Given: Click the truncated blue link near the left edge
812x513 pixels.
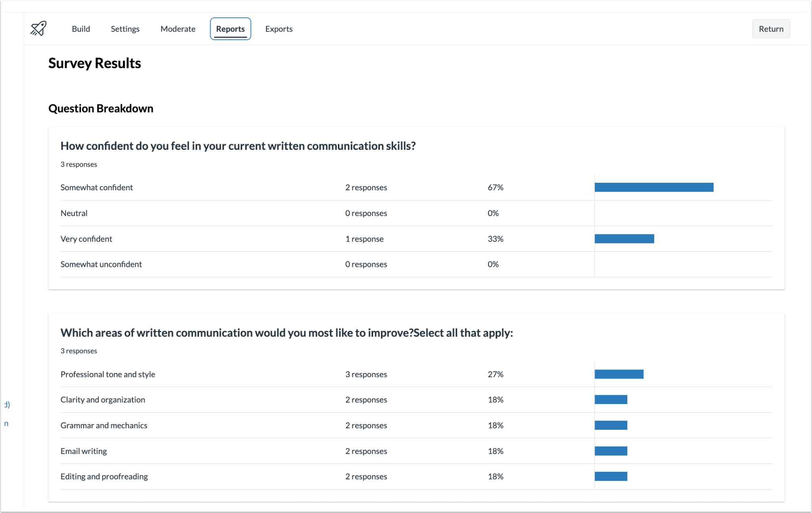Looking at the screenshot, I should [x=6, y=404].
